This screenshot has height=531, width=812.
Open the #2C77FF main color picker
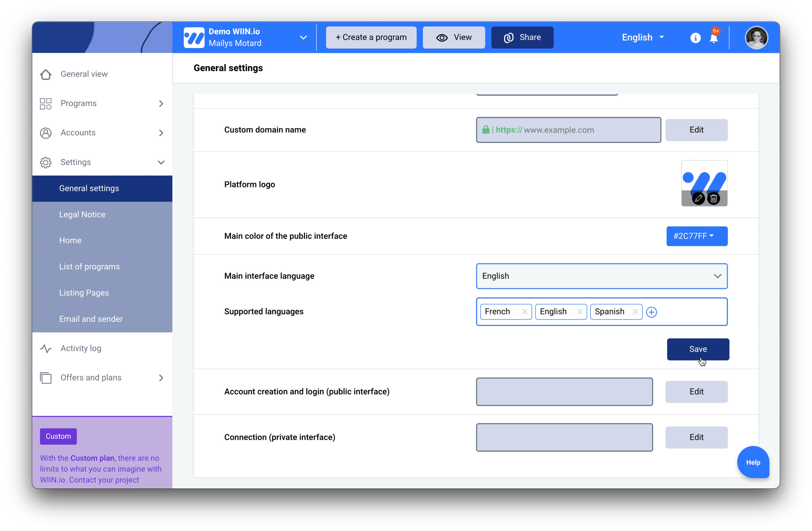point(697,236)
